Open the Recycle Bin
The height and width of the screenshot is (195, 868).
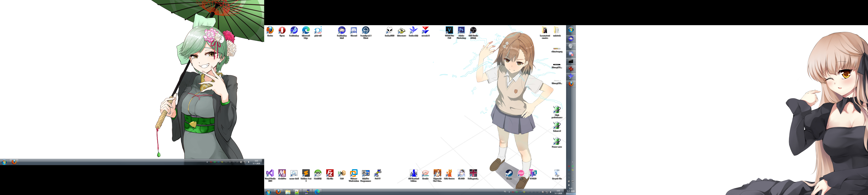point(557,174)
